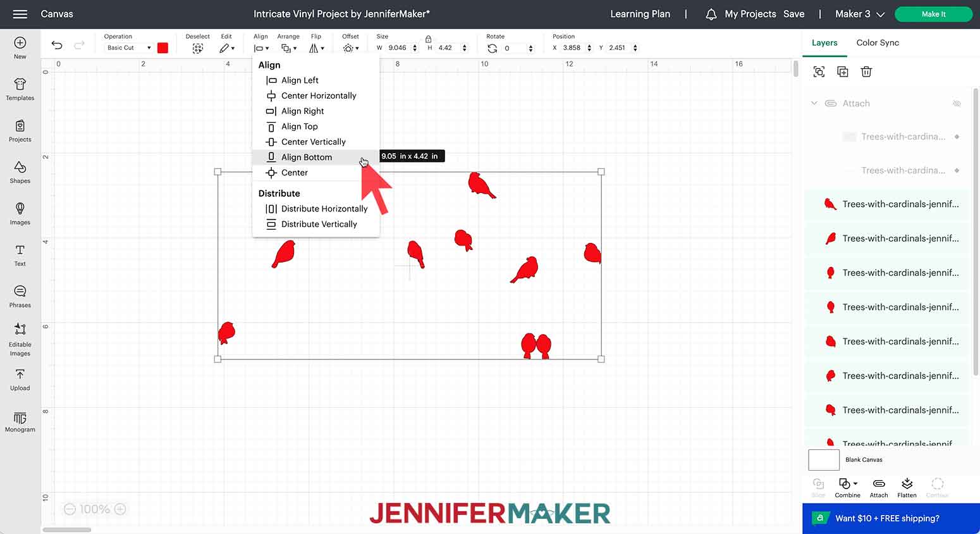Choose Distribute Horizontally
Image resolution: width=980 pixels, height=534 pixels.
[315, 209]
